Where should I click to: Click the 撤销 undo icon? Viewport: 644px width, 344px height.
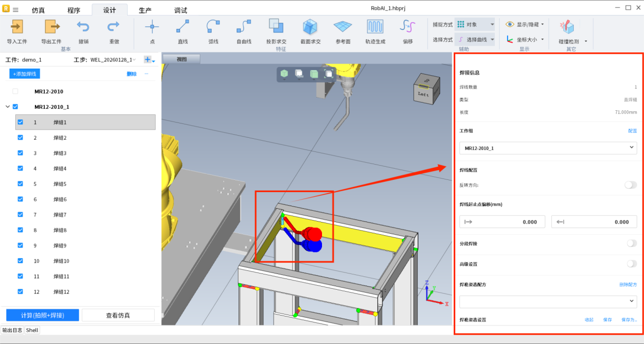pos(83,27)
